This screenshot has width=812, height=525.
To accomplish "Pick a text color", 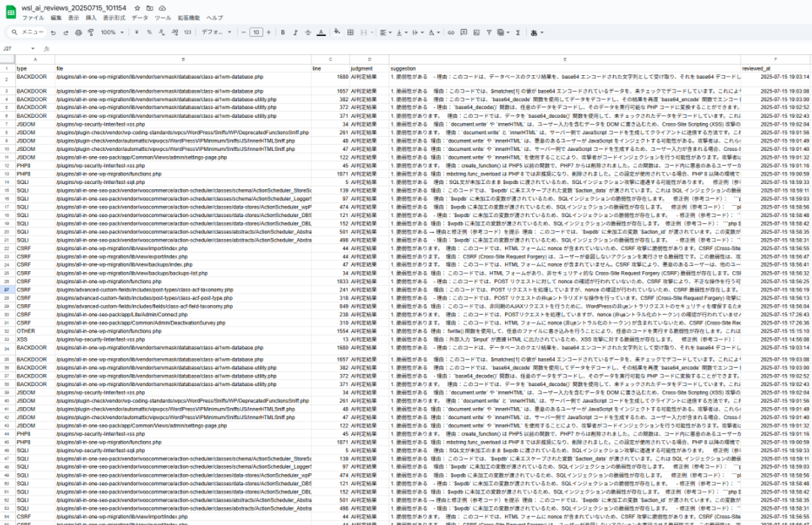I will (321, 32).
